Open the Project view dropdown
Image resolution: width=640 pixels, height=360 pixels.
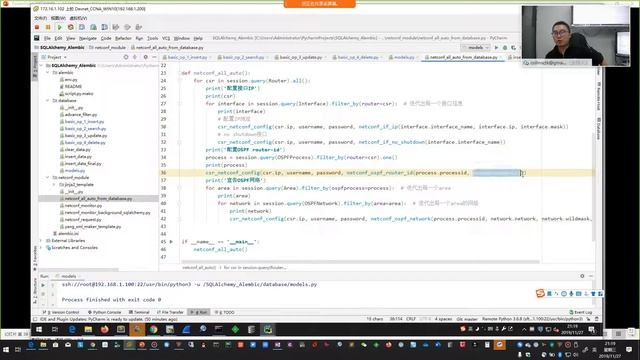tap(57, 57)
